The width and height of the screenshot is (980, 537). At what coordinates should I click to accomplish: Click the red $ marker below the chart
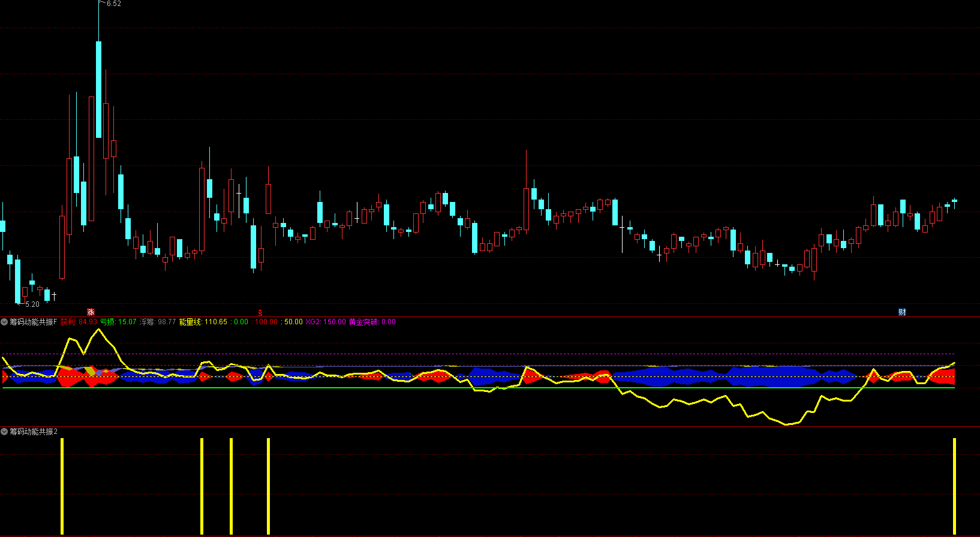(x=260, y=312)
